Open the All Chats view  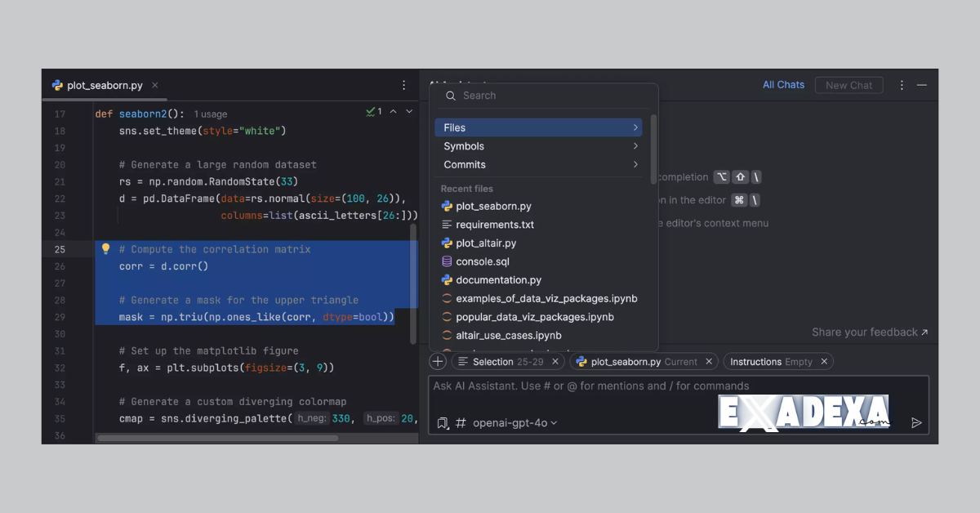[x=783, y=85]
